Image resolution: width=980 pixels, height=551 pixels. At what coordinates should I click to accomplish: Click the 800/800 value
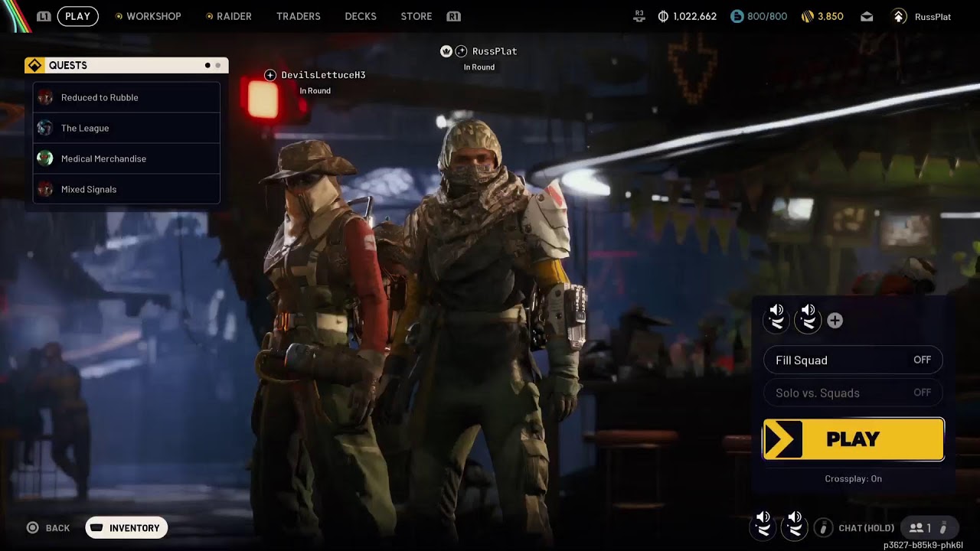(767, 16)
